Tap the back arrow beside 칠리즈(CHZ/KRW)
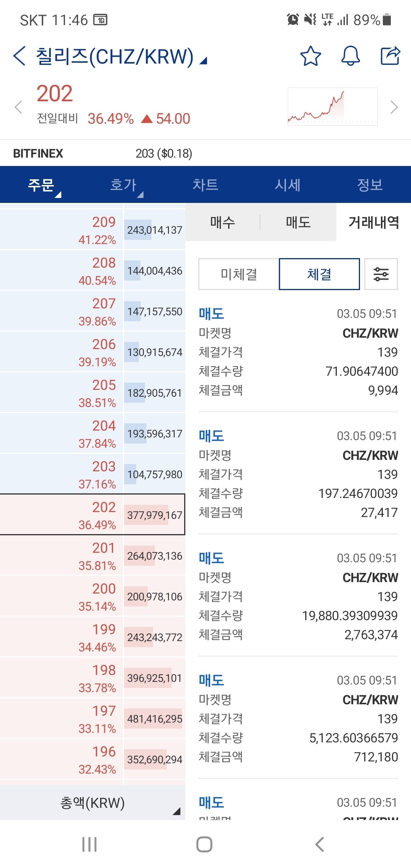Screen dimensions: 411x868 pyautogui.click(x=18, y=56)
